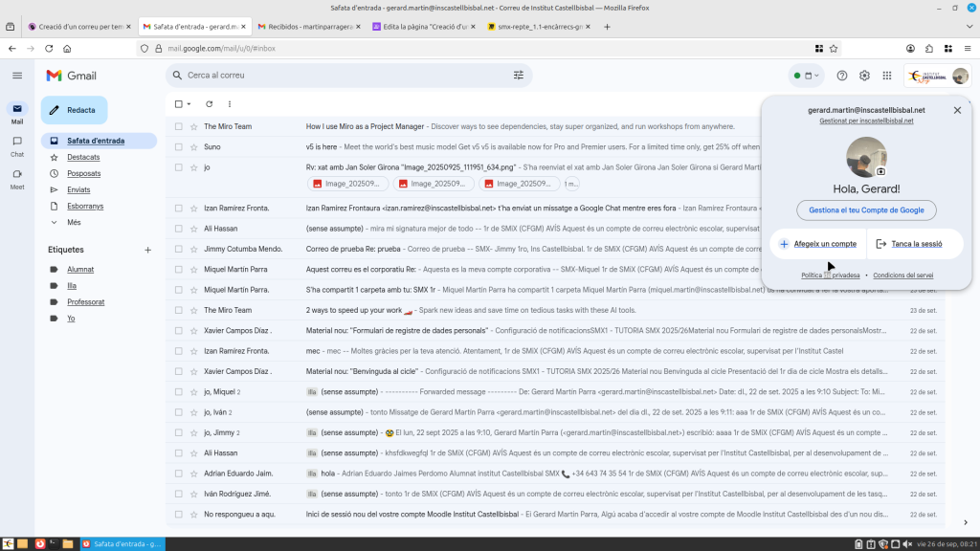Open the Google apps grid icon
The image size is (980, 551).
coord(887,76)
